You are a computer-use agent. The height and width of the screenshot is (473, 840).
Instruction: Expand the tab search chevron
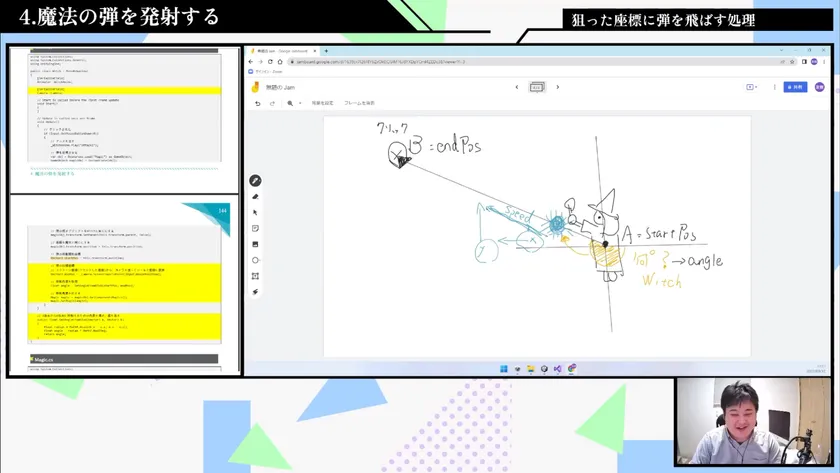pos(781,50)
